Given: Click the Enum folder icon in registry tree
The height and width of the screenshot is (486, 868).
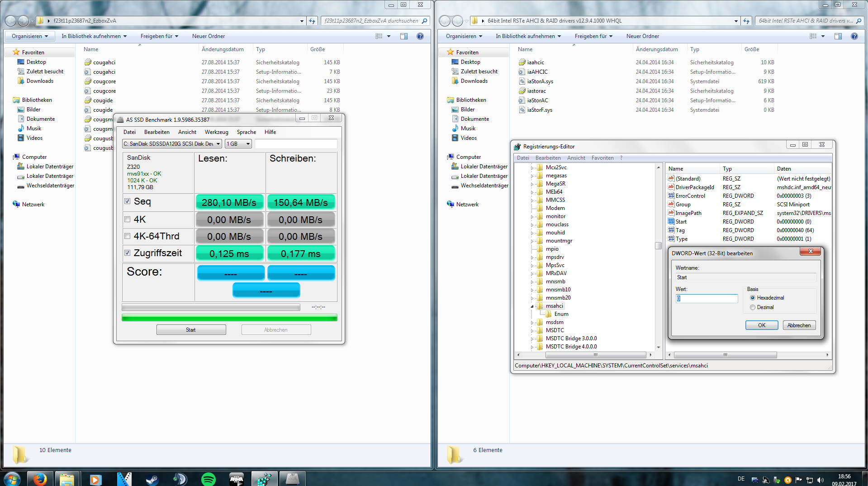Looking at the screenshot, I should point(548,314).
